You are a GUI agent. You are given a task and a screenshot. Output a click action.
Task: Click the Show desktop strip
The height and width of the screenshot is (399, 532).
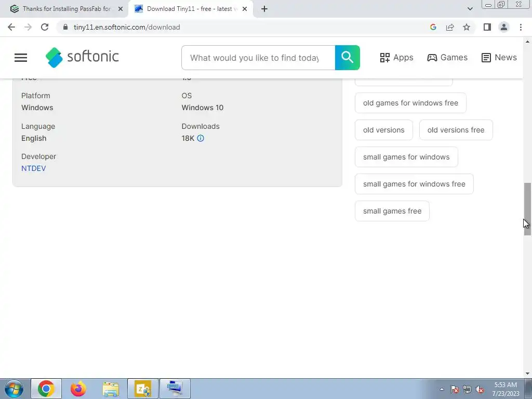coord(528,389)
